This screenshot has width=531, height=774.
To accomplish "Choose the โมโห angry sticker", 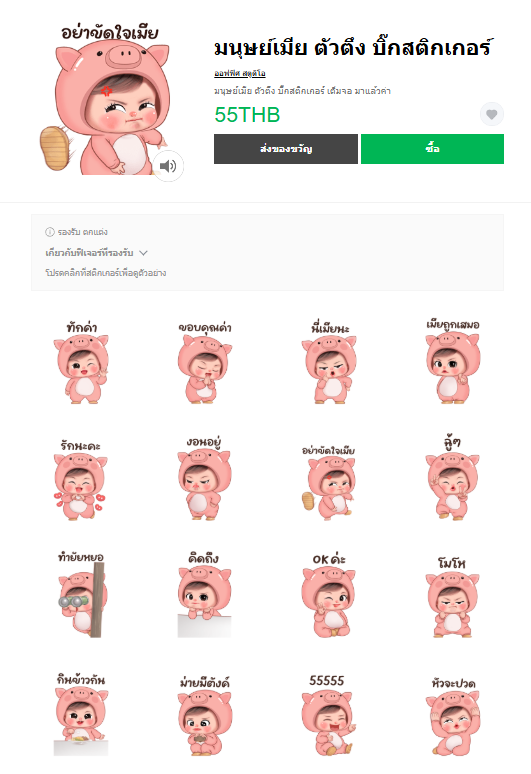I will pyautogui.click(x=453, y=596).
